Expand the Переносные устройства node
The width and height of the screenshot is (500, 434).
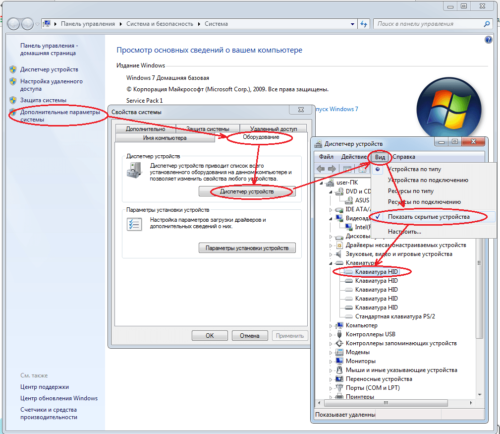(x=331, y=379)
